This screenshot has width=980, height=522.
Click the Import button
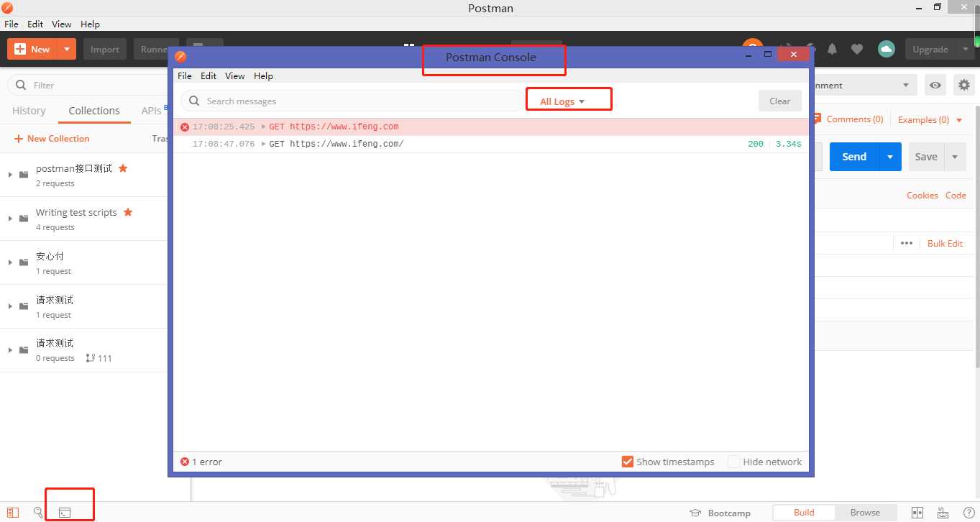tap(105, 49)
